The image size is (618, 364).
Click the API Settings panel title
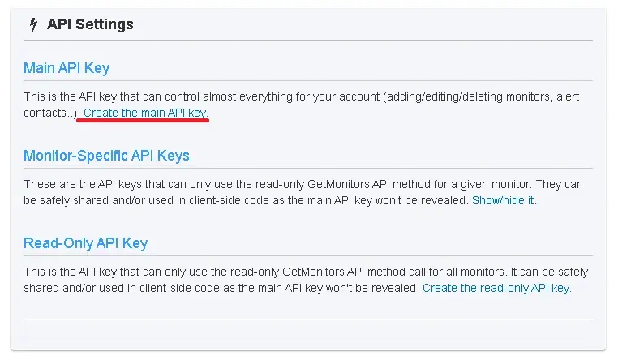click(x=90, y=24)
